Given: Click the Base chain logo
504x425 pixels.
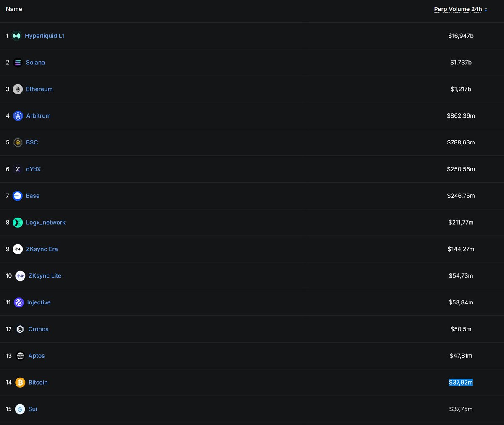Looking at the screenshot, I should coord(18,196).
